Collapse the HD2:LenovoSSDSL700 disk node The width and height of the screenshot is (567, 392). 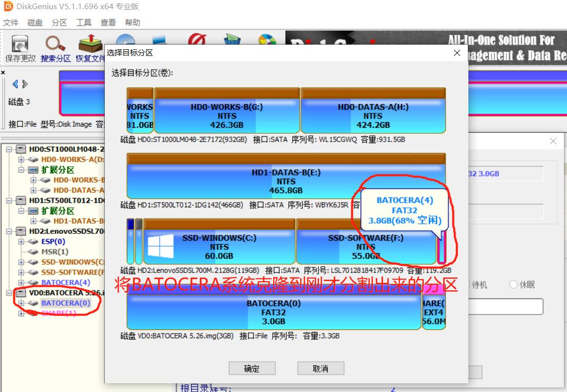[x=9, y=231]
